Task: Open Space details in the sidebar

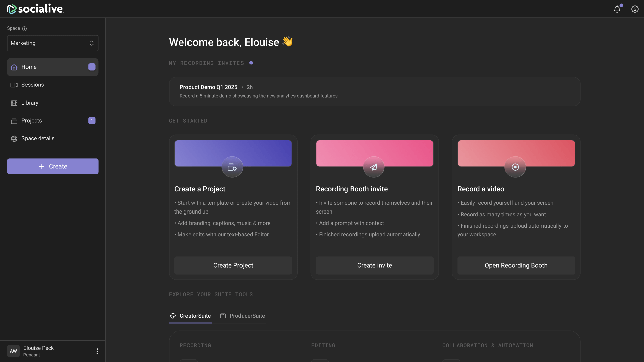Action: (38, 138)
